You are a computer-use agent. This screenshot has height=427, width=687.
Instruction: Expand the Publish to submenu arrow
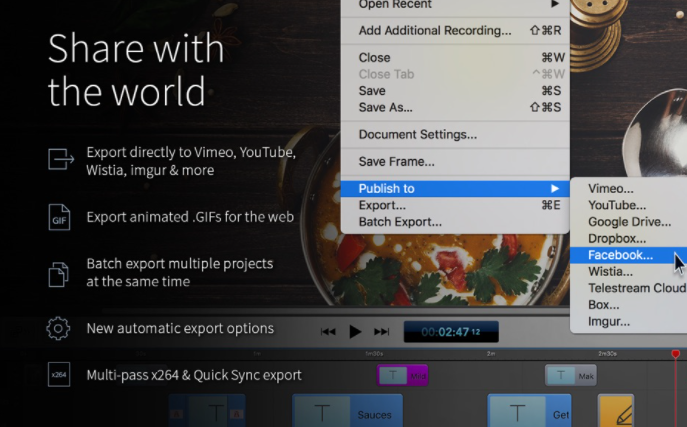click(555, 188)
